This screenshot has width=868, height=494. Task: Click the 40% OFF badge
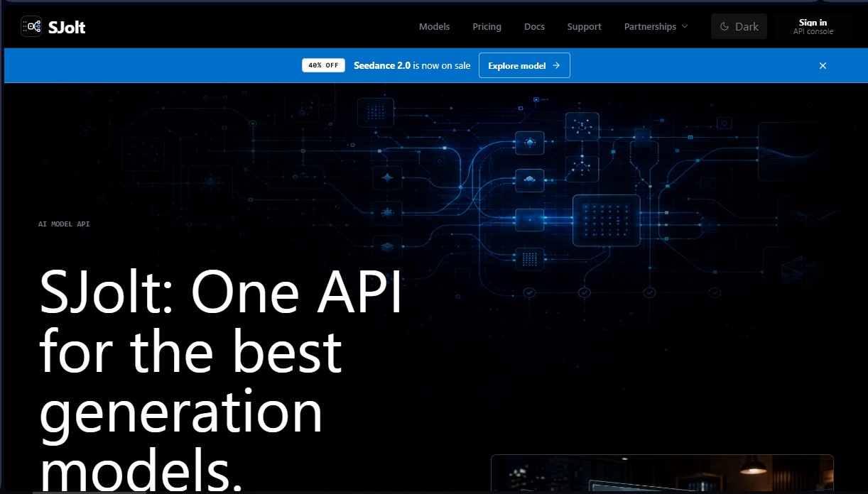click(323, 65)
